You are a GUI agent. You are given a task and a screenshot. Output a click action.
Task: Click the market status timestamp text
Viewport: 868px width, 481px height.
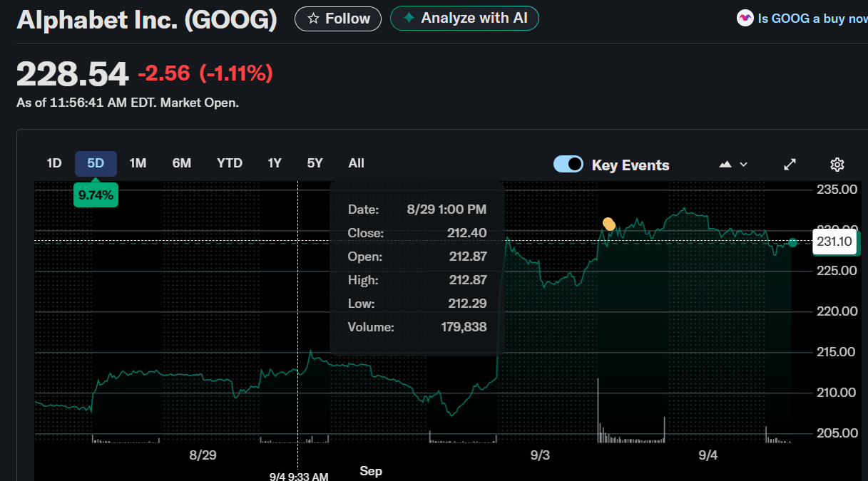click(128, 103)
